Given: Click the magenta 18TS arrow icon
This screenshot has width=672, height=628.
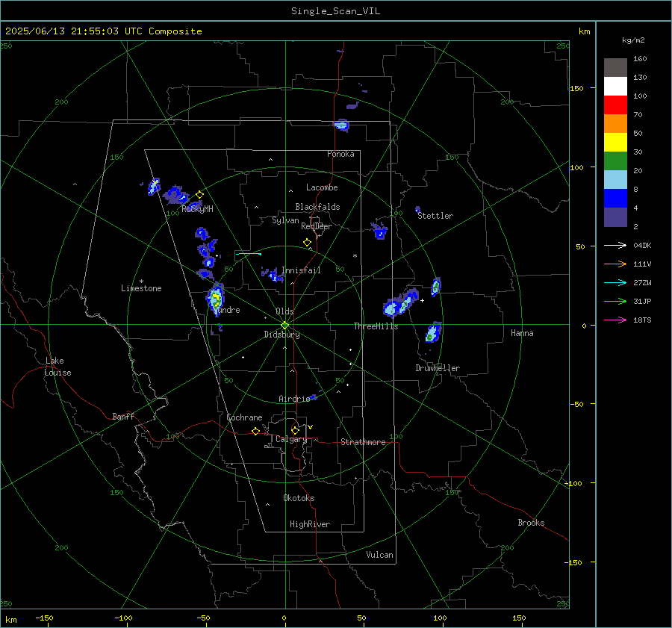Looking at the screenshot, I should click(x=615, y=320).
